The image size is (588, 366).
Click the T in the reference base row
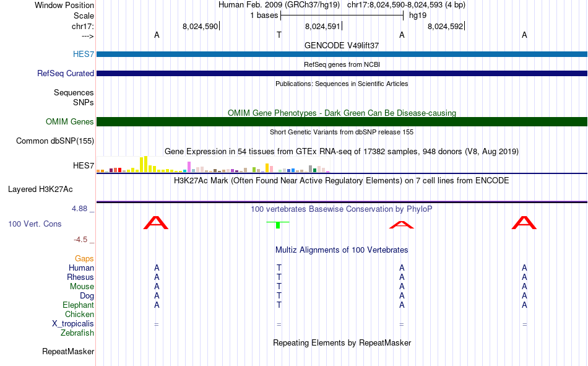click(279, 35)
